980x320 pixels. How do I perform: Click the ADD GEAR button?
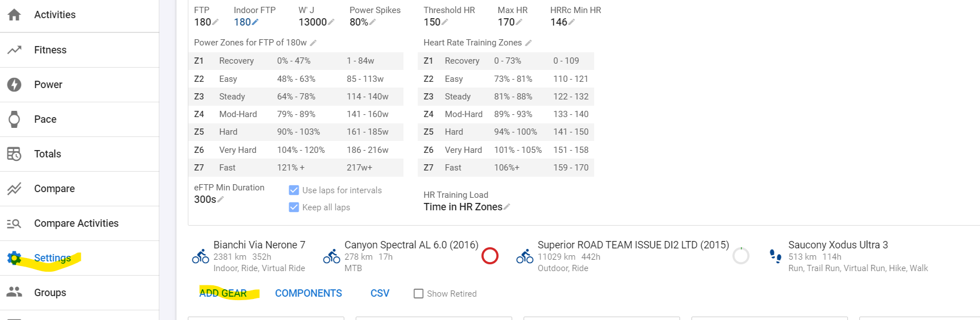223,293
